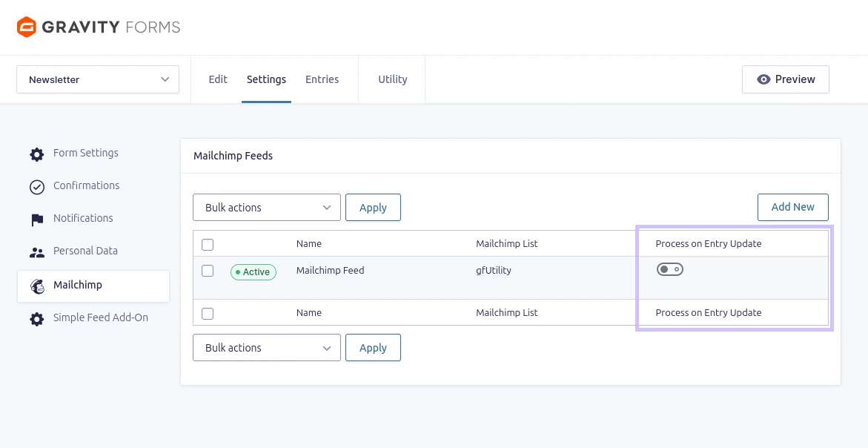Click the Simple Feed Add-On gear icon
Viewport: 868px width, 448px height.
36,319
